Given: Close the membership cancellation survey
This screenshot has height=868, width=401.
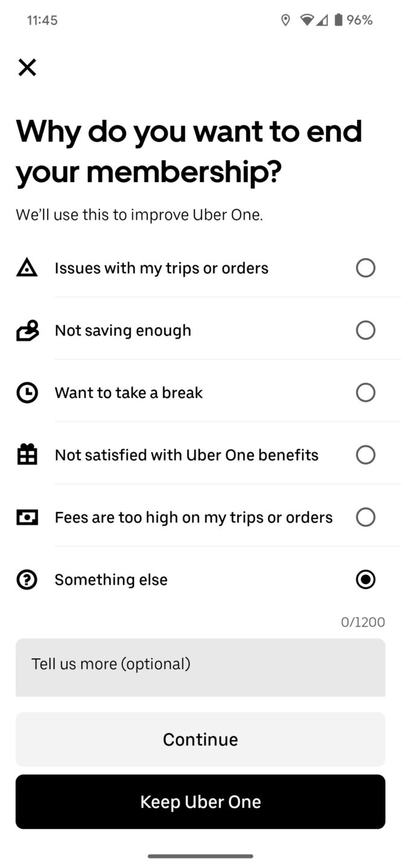Looking at the screenshot, I should pos(27,68).
